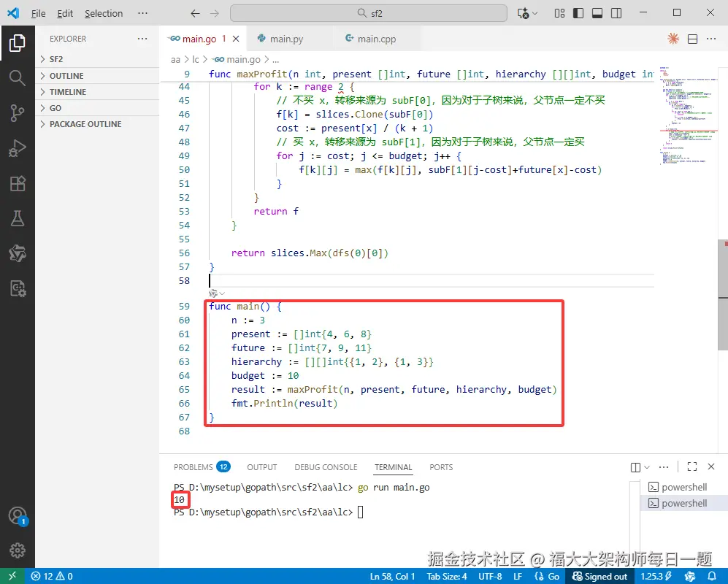Maximize the panel size
The width and height of the screenshot is (728, 584).
tap(691, 467)
